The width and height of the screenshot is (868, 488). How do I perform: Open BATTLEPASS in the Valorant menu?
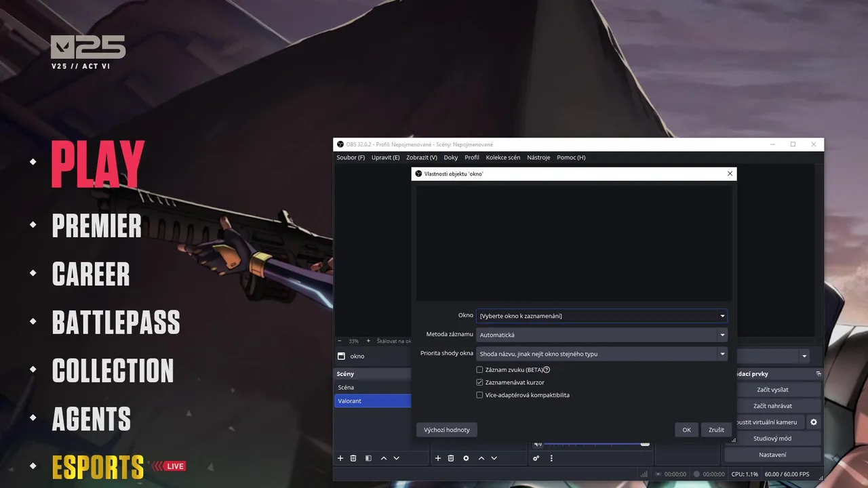click(116, 322)
